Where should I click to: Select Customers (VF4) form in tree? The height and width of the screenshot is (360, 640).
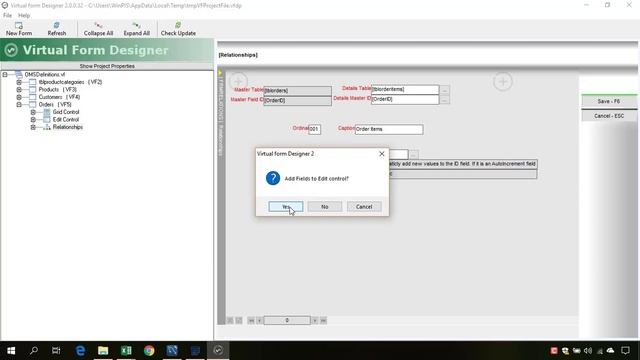point(59,97)
